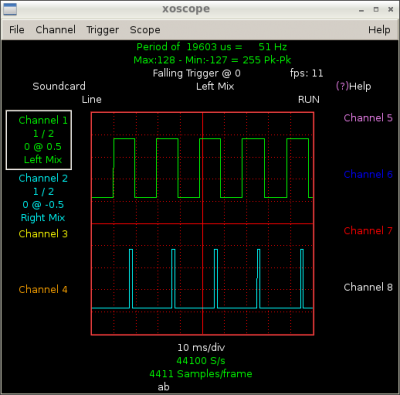Click the ab text at window bottom

pos(164,387)
